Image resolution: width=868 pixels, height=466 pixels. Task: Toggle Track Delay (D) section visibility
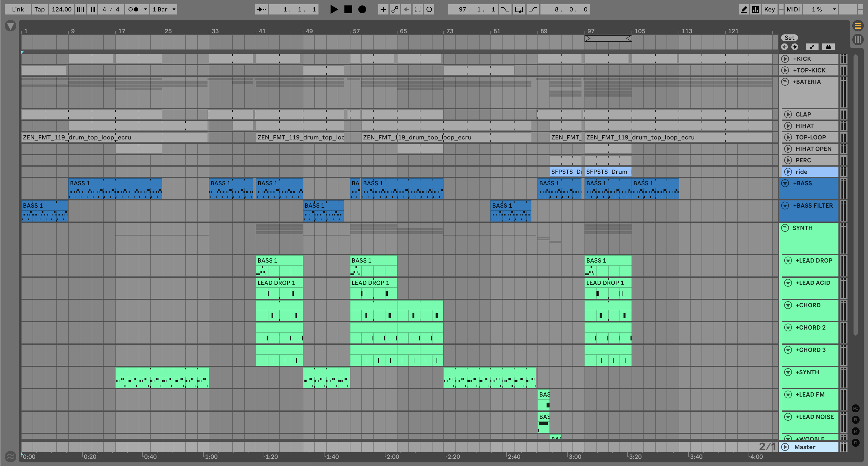pos(856,442)
